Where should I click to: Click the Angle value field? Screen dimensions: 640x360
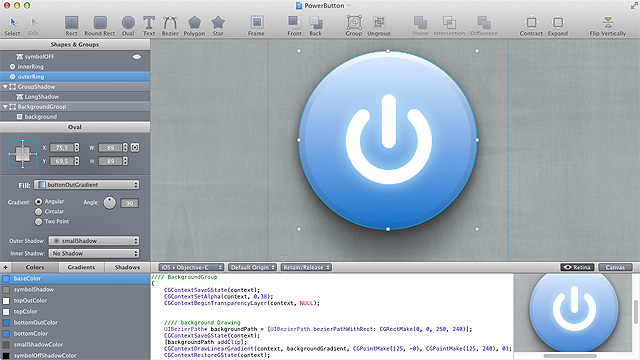129,203
